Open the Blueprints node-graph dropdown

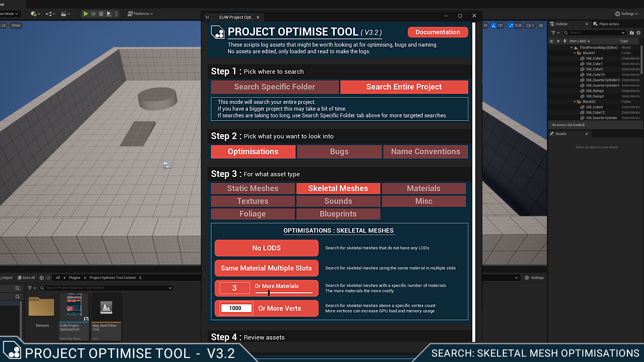50,14
